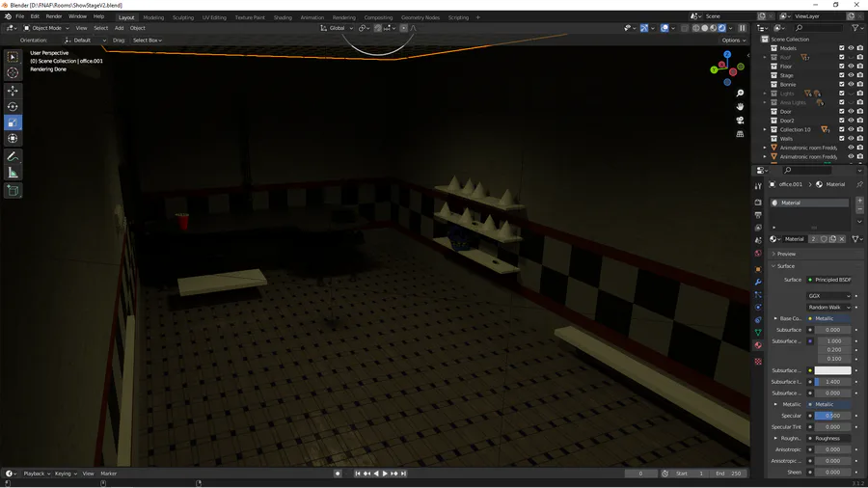Toggle snapping magnet in header

[x=377, y=28]
